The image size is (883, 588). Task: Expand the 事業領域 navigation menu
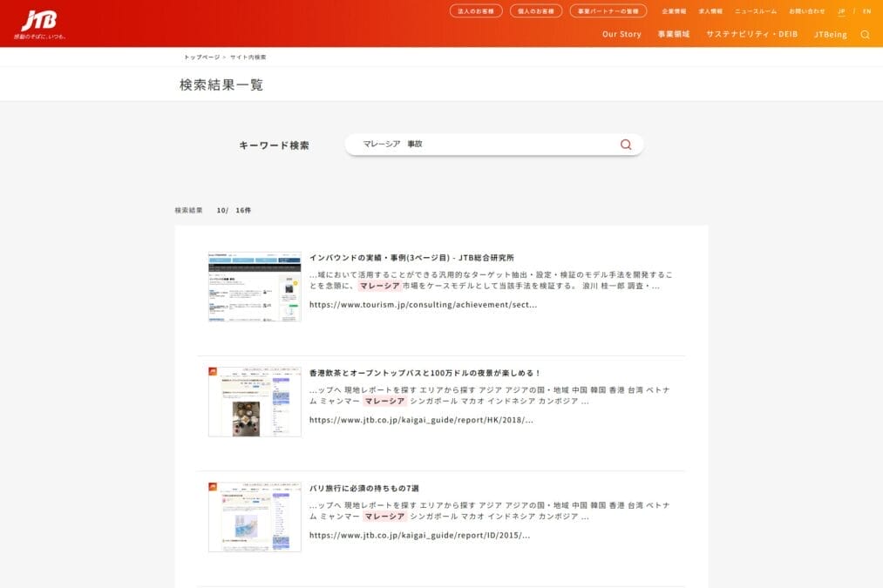tap(673, 34)
